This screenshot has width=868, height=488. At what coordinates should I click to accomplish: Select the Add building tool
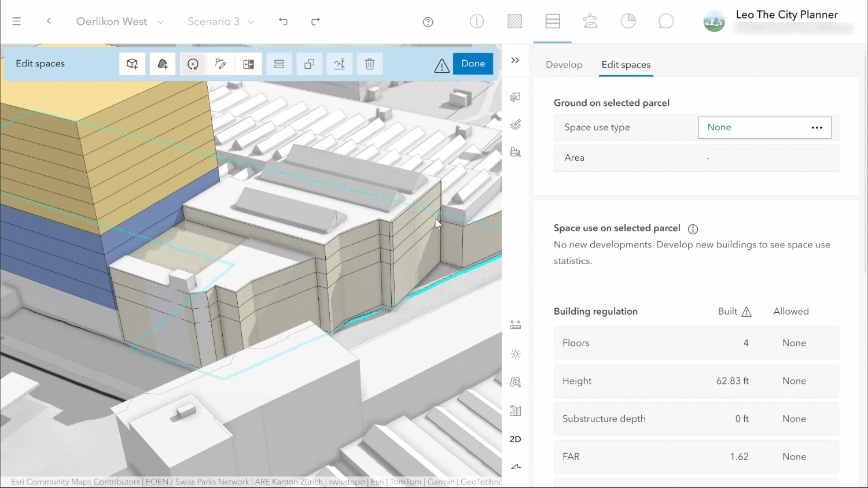[133, 64]
